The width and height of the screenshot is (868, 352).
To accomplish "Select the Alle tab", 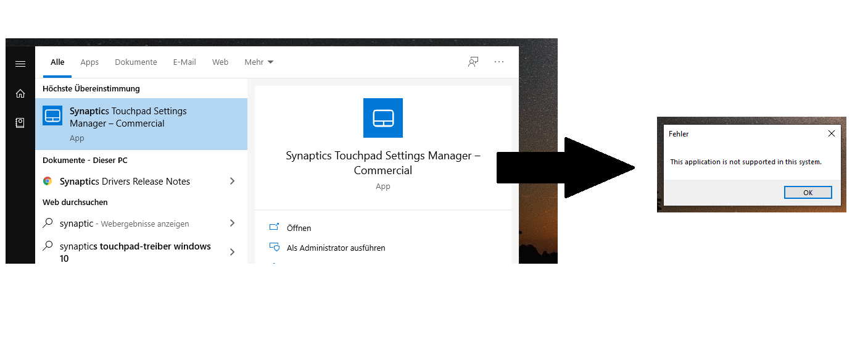I will point(57,62).
